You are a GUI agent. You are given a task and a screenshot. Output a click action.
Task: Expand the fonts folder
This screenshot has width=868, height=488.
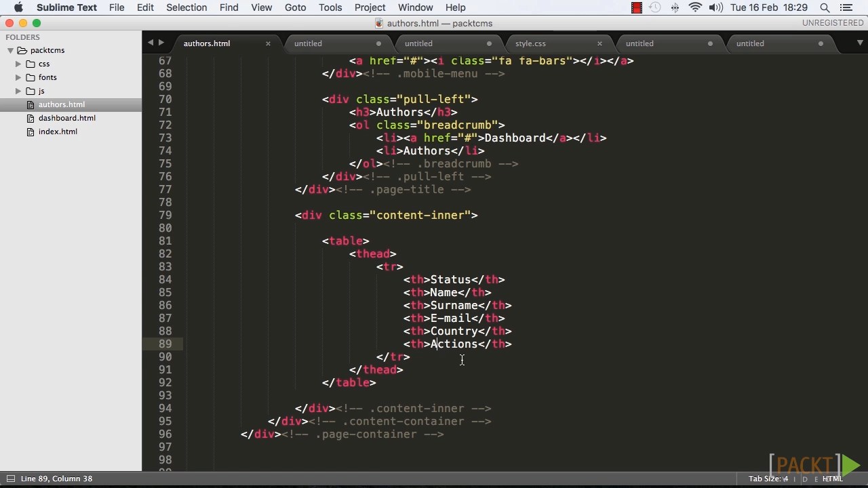(x=18, y=77)
